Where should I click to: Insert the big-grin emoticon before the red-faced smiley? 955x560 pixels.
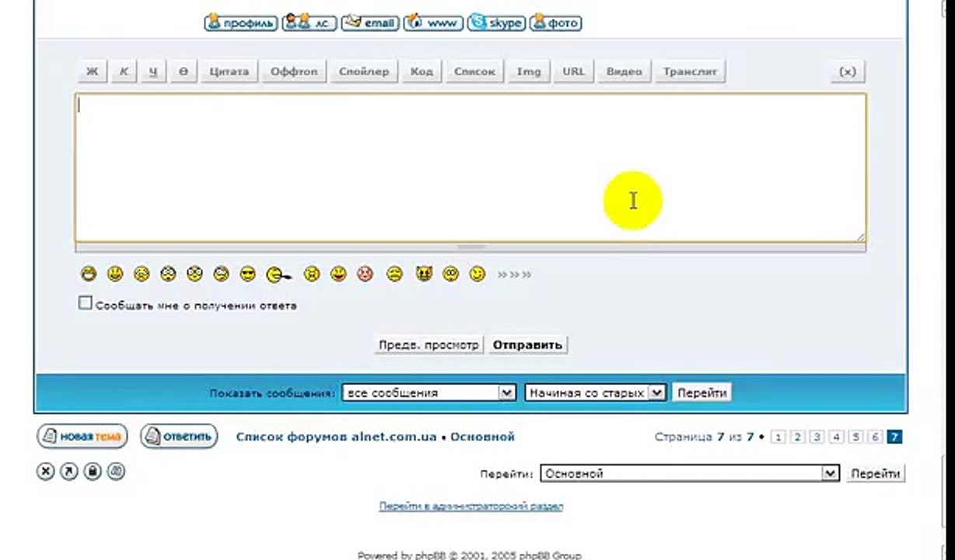point(338,274)
